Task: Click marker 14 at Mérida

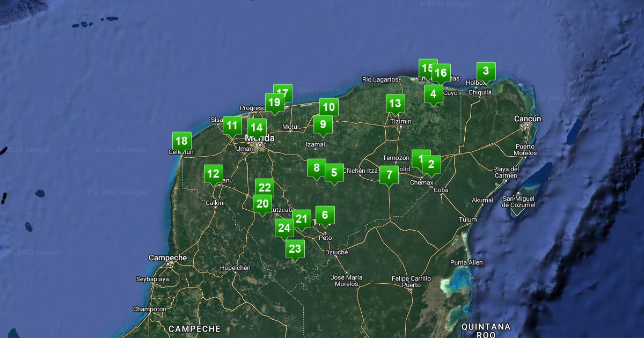Action: point(257,128)
